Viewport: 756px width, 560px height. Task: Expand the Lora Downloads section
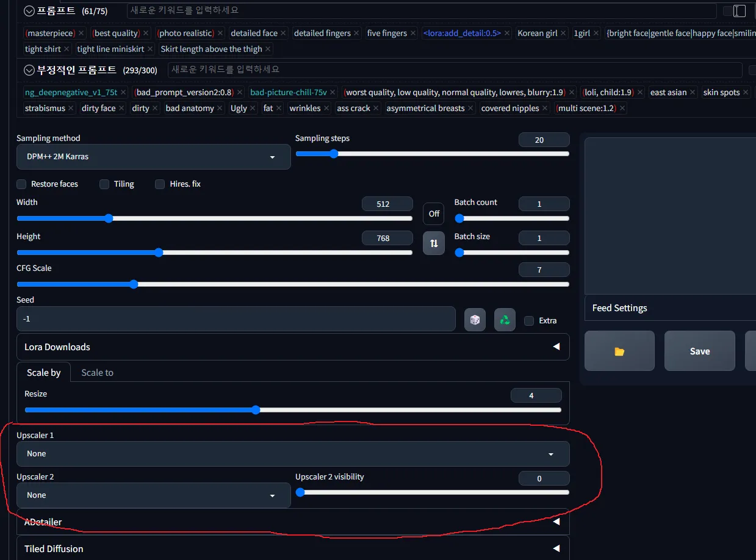[293, 346]
